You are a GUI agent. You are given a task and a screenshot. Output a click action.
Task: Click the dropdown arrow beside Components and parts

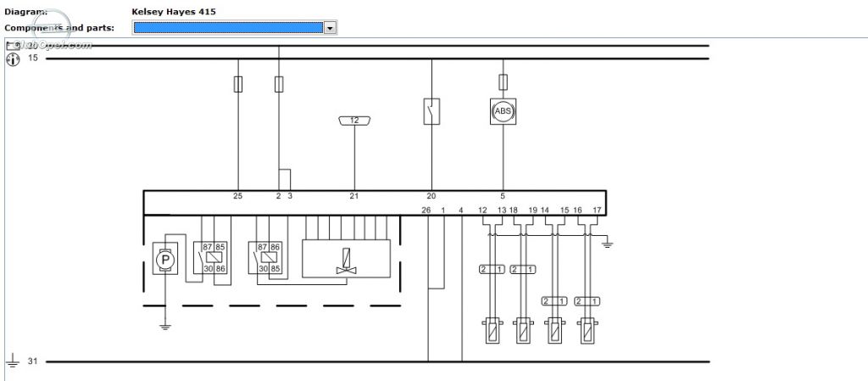tap(330, 28)
